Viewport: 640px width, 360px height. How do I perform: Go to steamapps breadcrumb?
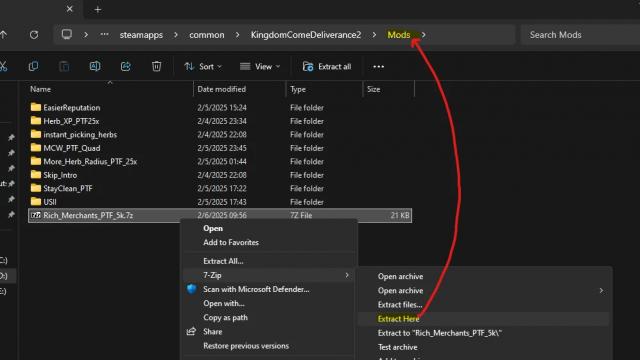click(141, 35)
